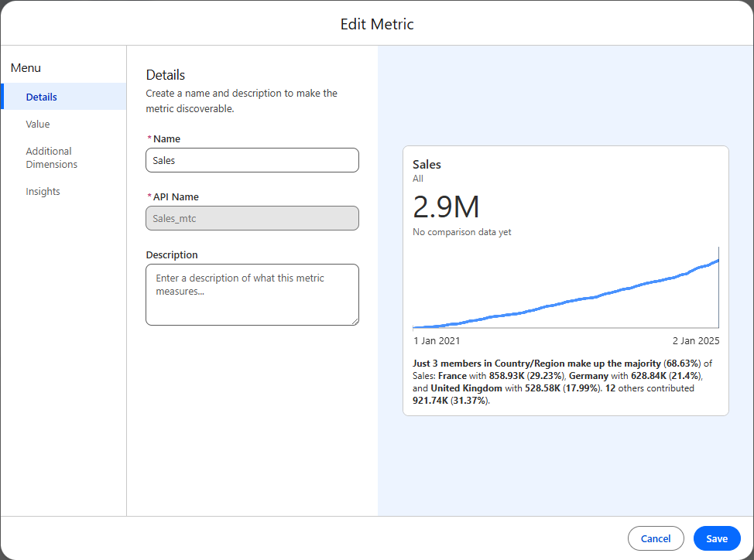Focus the Description text area
Screen dimensions: 754x560
coord(252,294)
